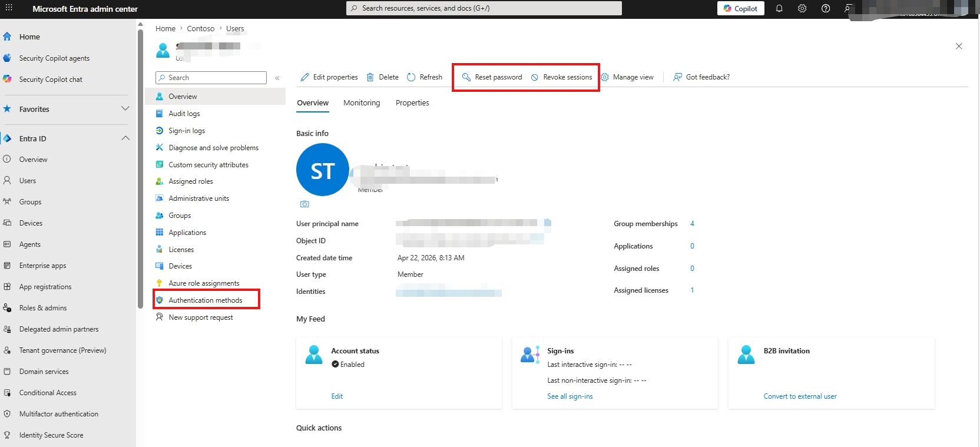Viewport: 980px width, 447px height.
Task: Open Administrative units
Action: coord(199,198)
